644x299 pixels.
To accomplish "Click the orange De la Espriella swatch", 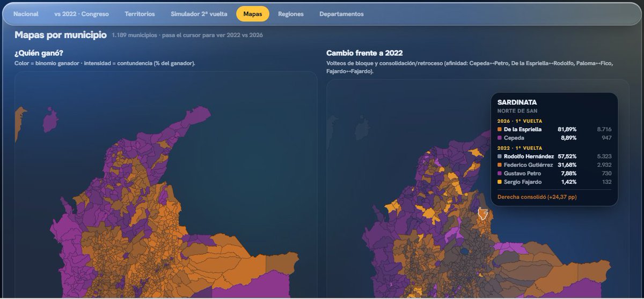I will (500, 130).
